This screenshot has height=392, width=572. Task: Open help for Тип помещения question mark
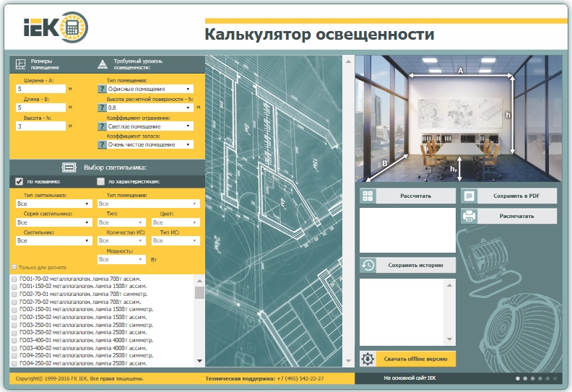point(102,89)
